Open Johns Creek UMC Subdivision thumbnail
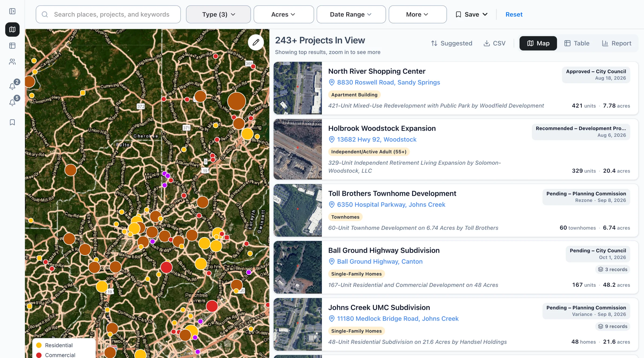Screen dimensions: 644x358 298,324
